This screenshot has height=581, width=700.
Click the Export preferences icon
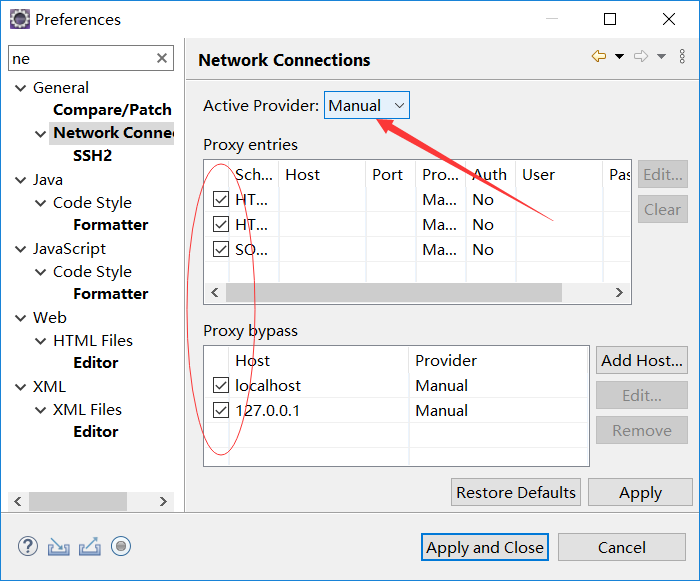point(90,546)
